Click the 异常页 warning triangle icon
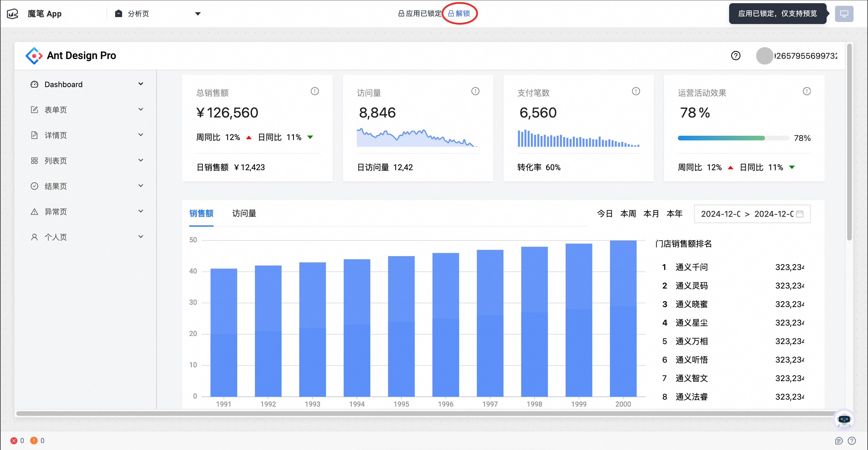Image resolution: width=868 pixels, height=450 pixels. click(x=34, y=212)
